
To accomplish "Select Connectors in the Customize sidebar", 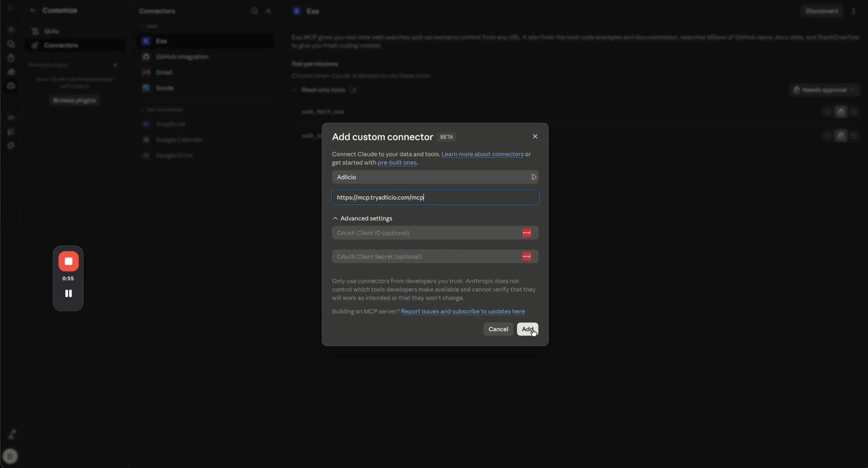I will click(x=75, y=45).
